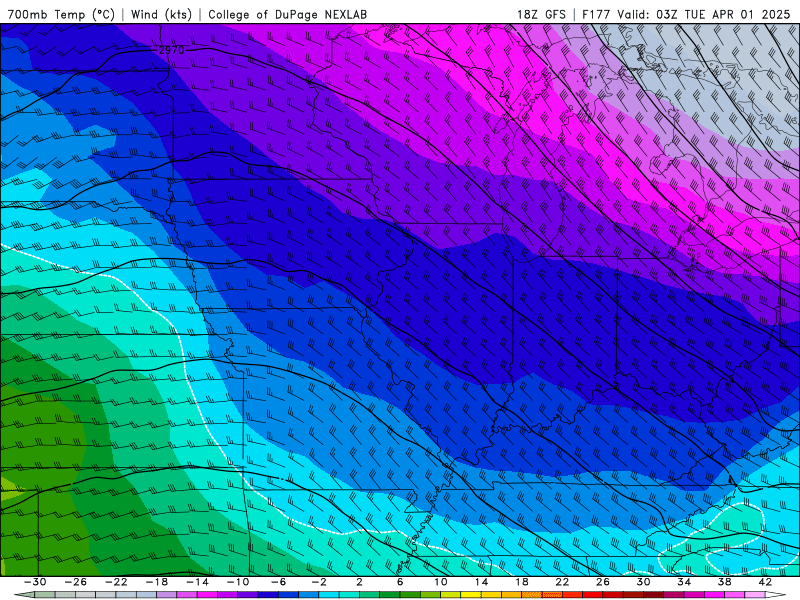Click the '22' legend value
The width and height of the screenshot is (800, 600).
[562, 582]
